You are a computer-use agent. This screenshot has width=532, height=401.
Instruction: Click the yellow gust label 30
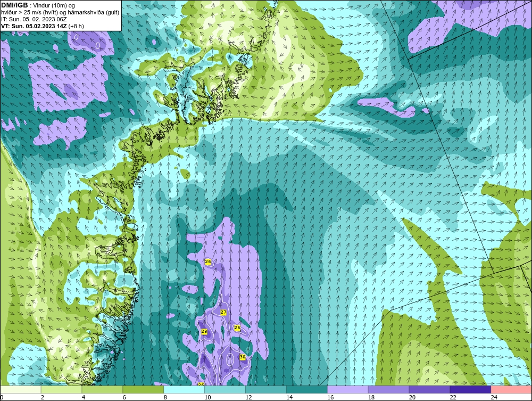242,357
